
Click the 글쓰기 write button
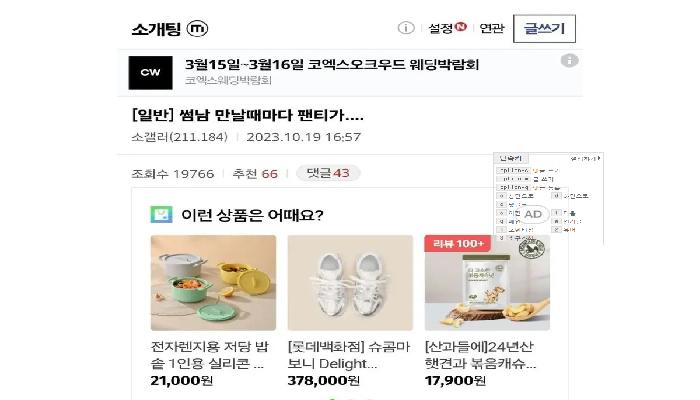click(544, 29)
